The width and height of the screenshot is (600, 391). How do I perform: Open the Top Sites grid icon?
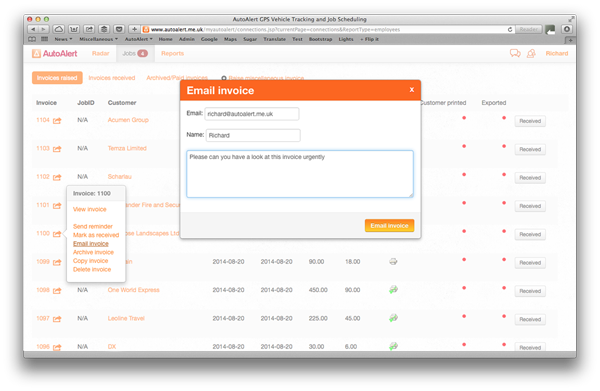pos(44,39)
